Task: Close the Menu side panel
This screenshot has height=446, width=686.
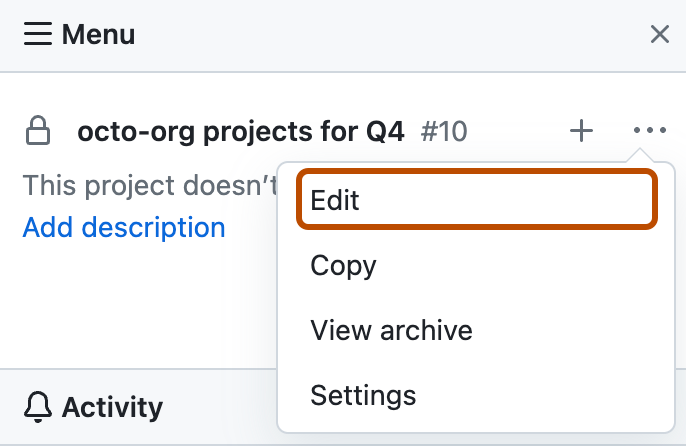Action: 660,35
